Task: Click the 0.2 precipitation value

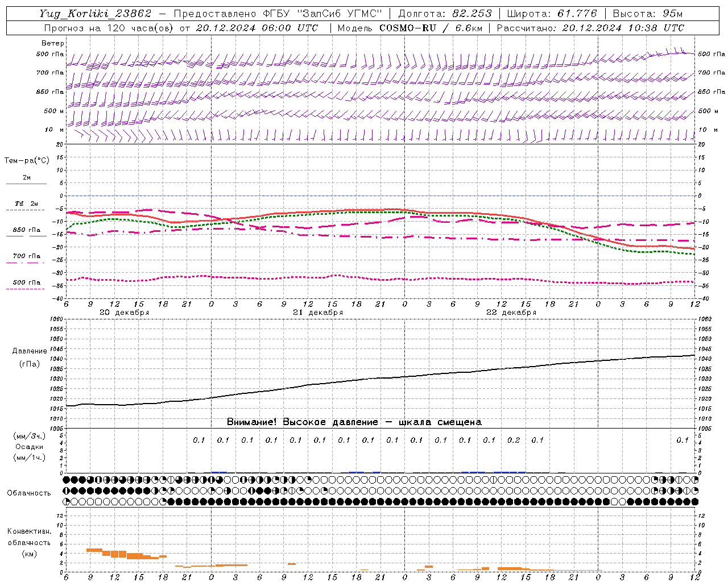Action: coord(514,440)
